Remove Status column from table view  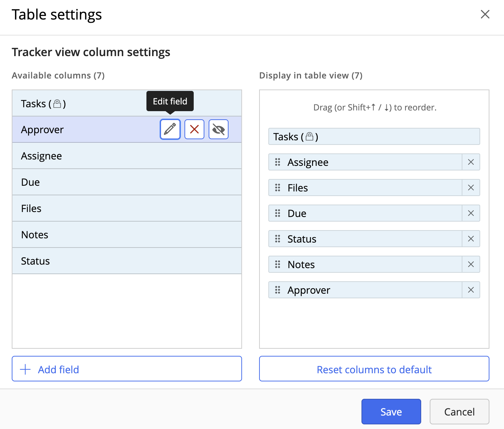[471, 239]
